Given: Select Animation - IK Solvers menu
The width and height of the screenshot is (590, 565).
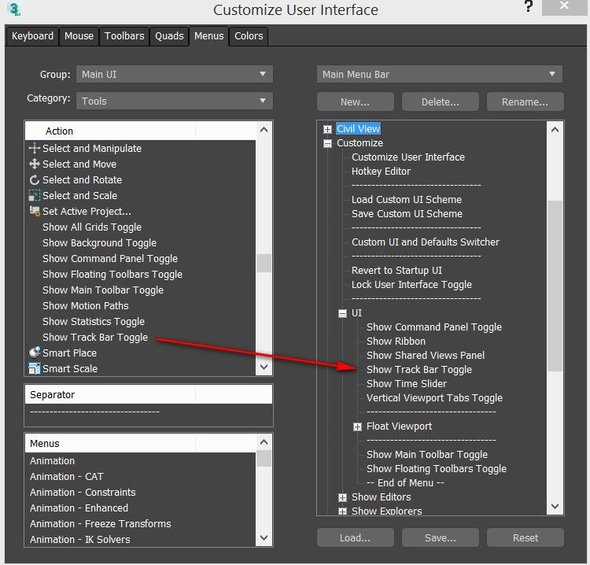Looking at the screenshot, I should 80,539.
